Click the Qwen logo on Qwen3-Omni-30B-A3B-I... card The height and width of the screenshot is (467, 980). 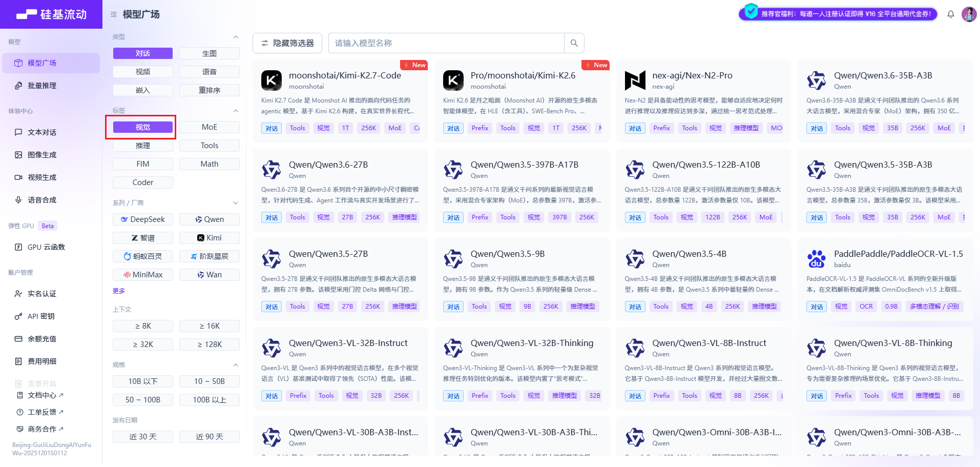click(x=635, y=437)
